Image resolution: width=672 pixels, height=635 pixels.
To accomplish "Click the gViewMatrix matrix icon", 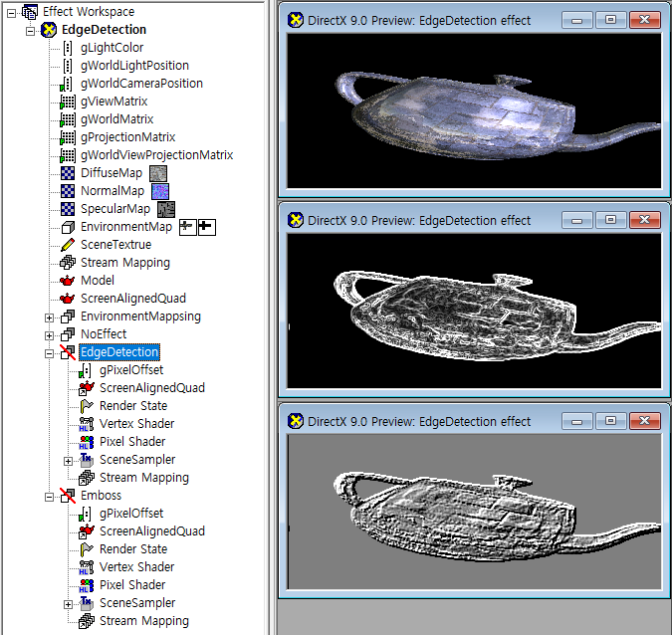I will pos(68,102).
